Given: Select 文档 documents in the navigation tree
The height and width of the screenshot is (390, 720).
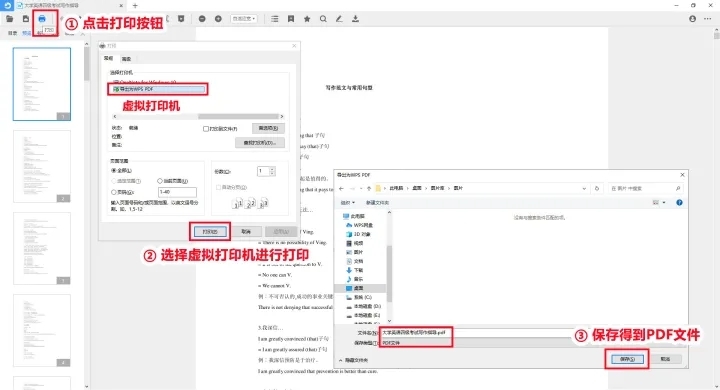Looking at the screenshot, I should coord(354,261).
